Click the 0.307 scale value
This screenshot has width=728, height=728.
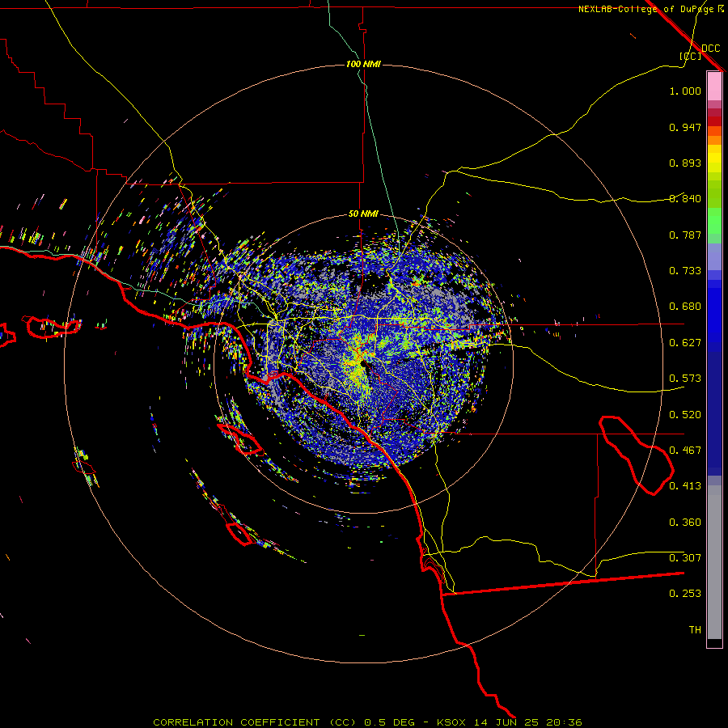[685, 558]
